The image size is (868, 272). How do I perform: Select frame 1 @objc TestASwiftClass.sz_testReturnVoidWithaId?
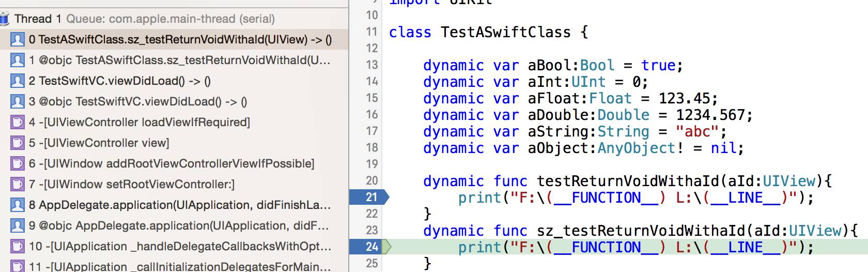click(174, 60)
